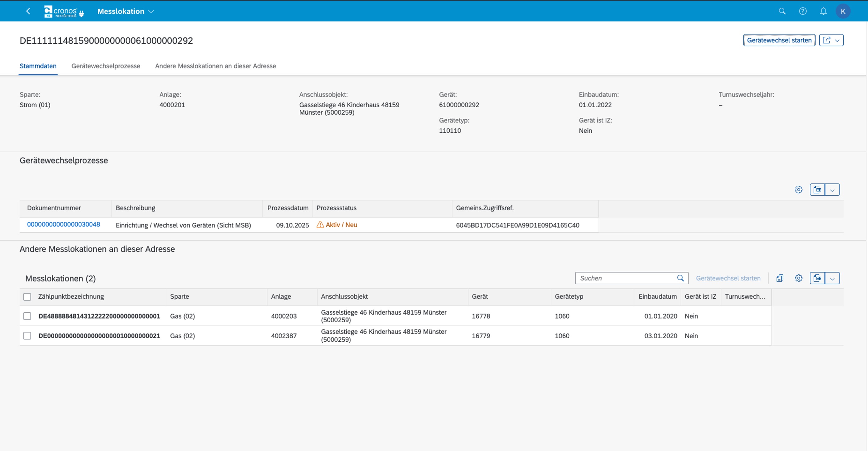
Task: Open the search icon in the header
Action: [782, 11]
